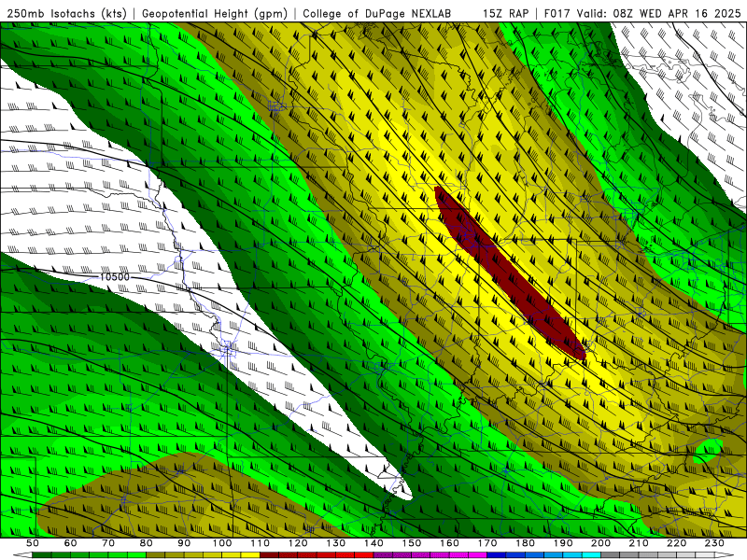Click color bar label 140
This screenshot has width=747, height=560.
pos(373,543)
